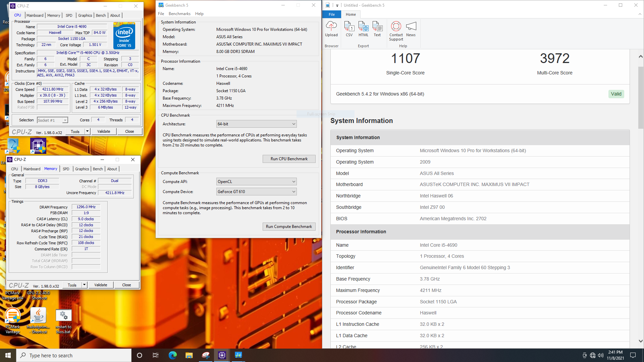Open the Benchmarks menu in Geekbench 5
Screen dimensions: 644x362
[x=179, y=14]
